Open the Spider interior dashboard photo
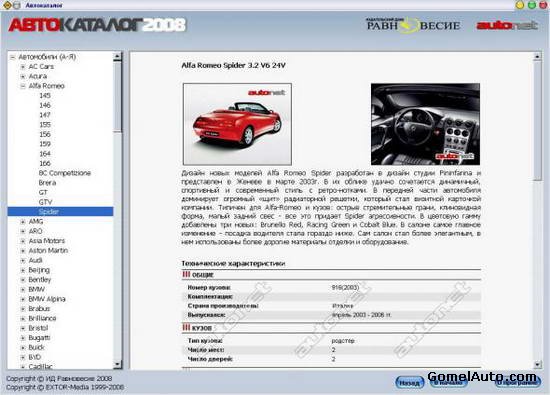 425,124
